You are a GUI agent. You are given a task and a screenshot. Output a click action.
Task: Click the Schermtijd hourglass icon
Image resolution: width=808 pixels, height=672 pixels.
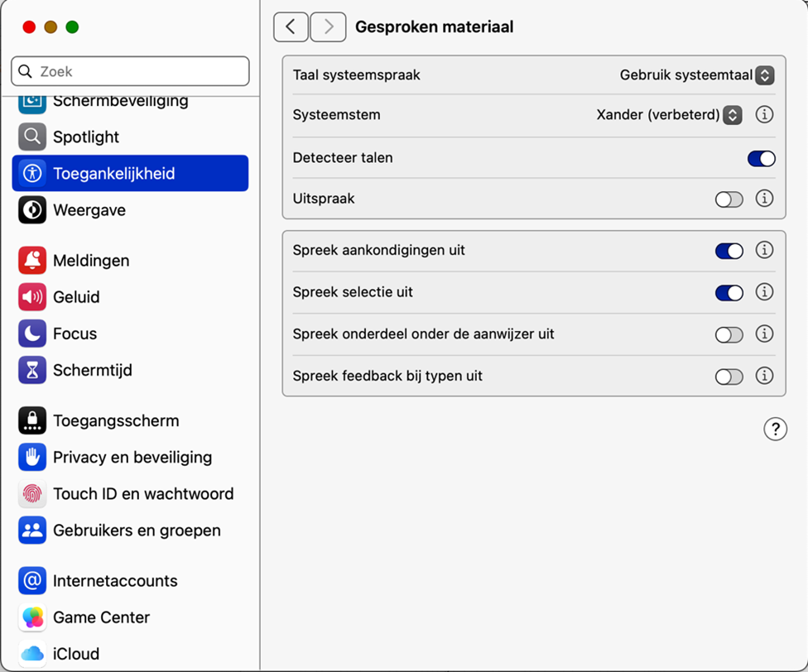[x=32, y=370]
